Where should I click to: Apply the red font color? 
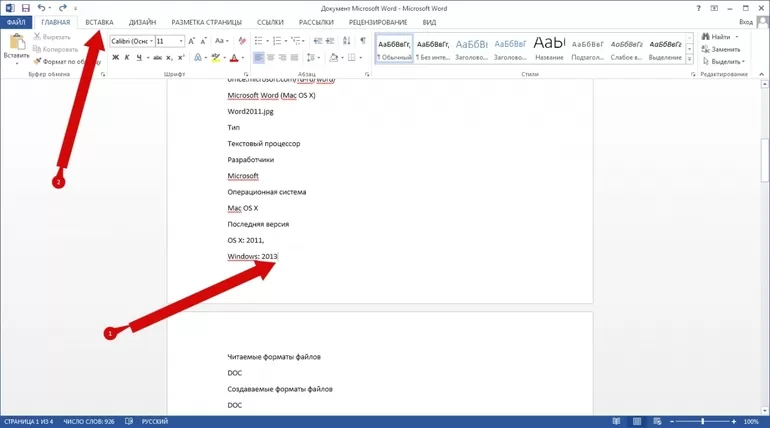(x=234, y=58)
